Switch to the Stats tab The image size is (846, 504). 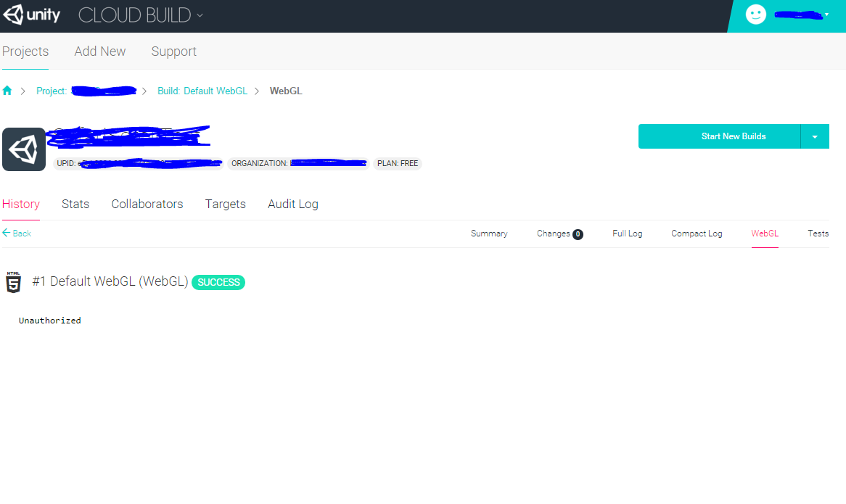(x=75, y=204)
